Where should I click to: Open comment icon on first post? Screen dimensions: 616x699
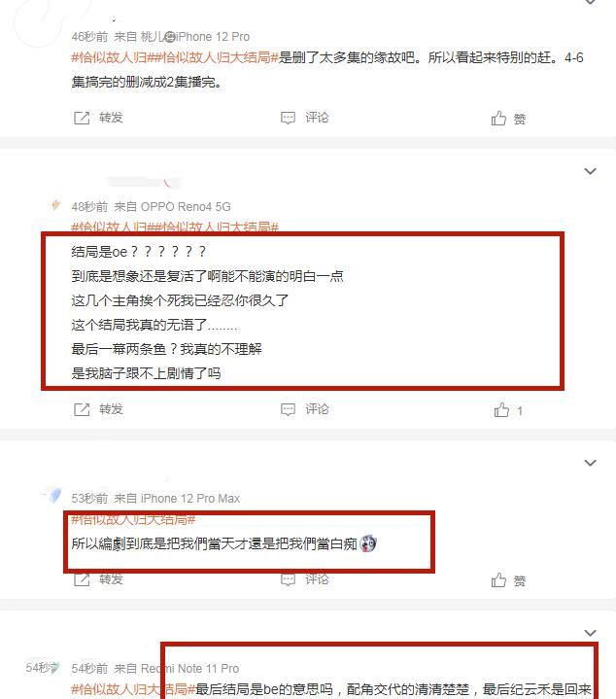[288, 119]
